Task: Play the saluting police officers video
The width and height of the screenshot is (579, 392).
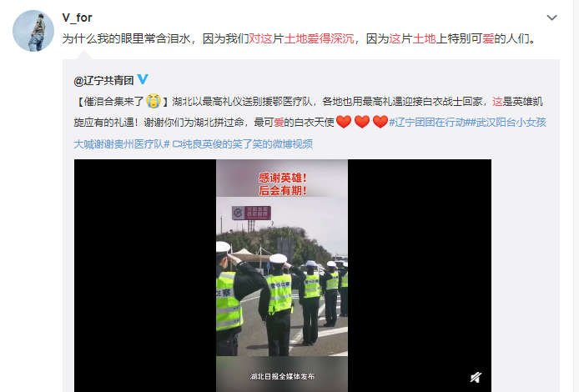Action: 283,275
